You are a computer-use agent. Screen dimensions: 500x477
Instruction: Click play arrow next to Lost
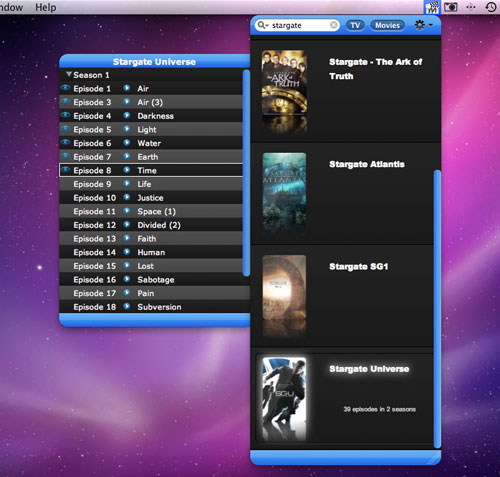[x=126, y=266]
